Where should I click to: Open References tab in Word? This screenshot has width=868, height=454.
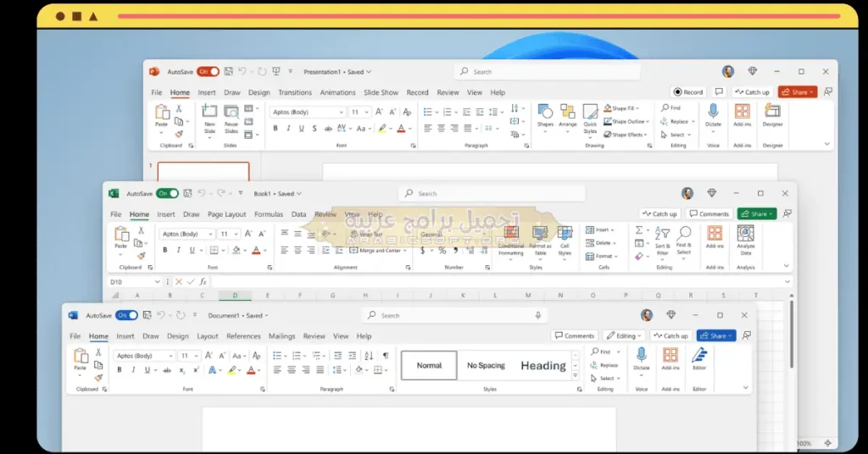click(x=243, y=335)
